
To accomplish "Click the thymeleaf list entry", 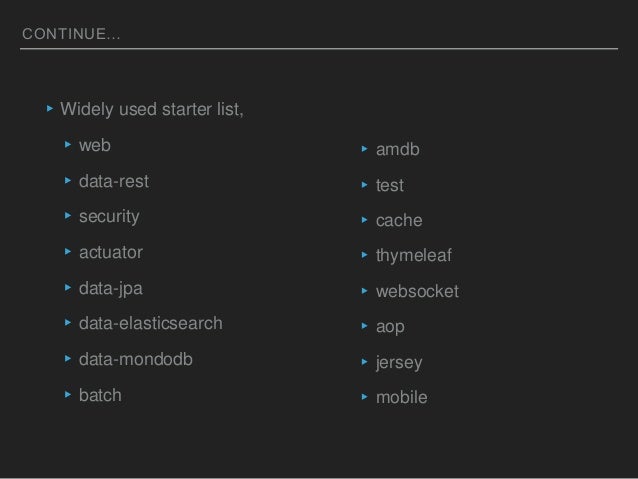I will [x=413, y=256].
